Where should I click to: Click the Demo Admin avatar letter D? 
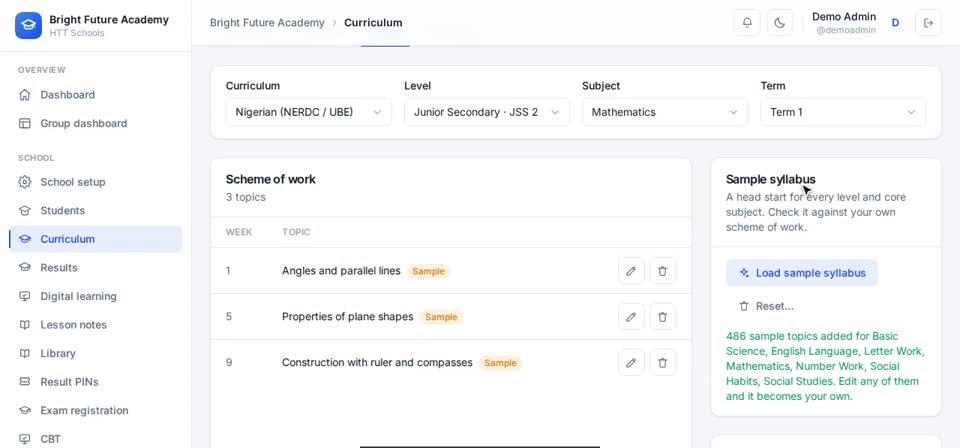[895, 23]
